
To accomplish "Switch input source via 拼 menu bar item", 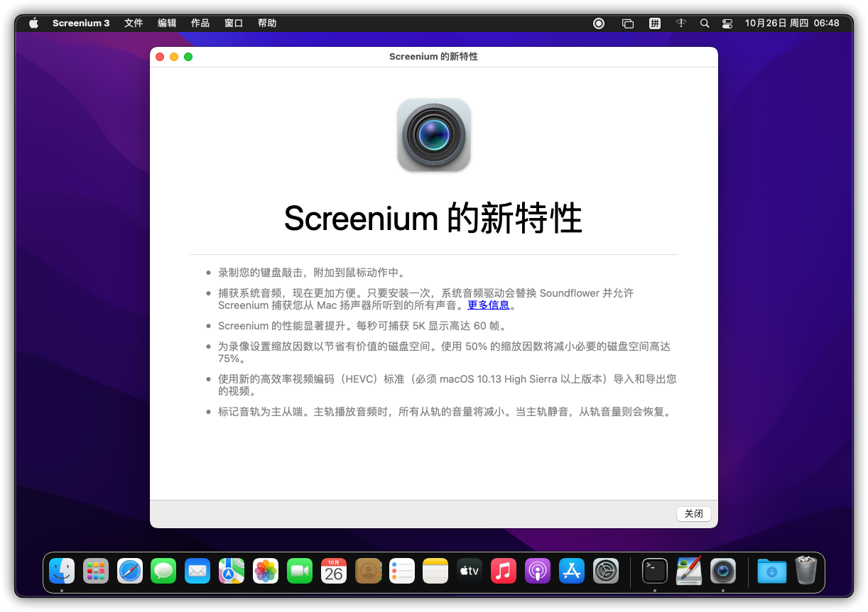I will pyautogui.click(x=655, y=23).
